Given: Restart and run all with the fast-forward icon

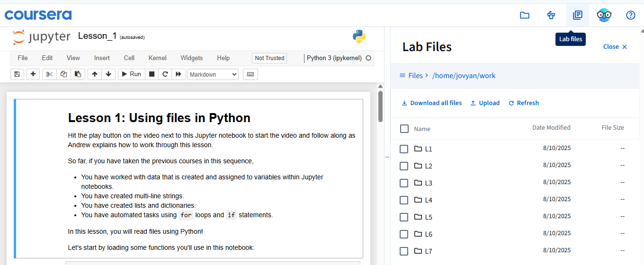Looking at the screenshot, I should click(178, 74).
